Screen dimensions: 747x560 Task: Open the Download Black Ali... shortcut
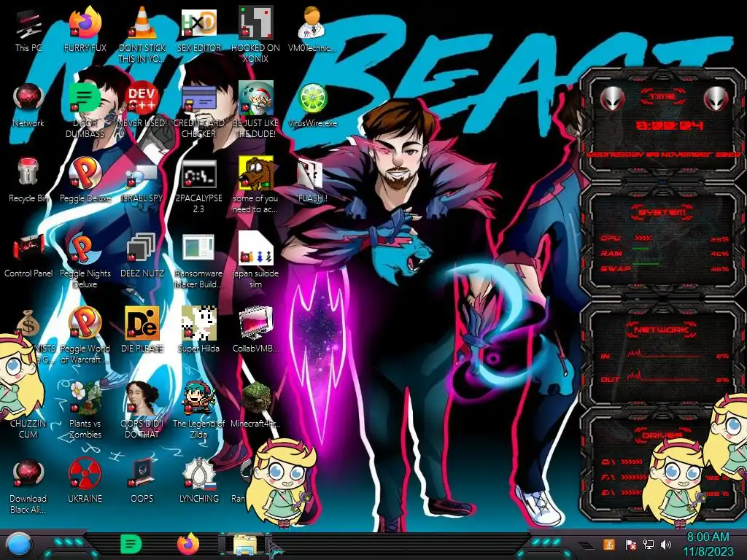(x=28, y=486)
